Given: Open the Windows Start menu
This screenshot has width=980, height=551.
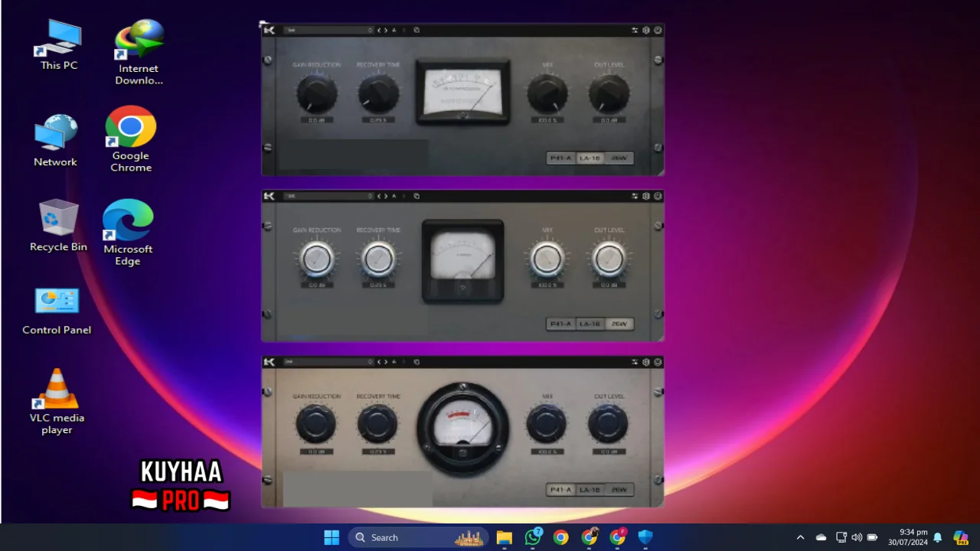Looking at the screenshot, I should (x=332, y=537).
